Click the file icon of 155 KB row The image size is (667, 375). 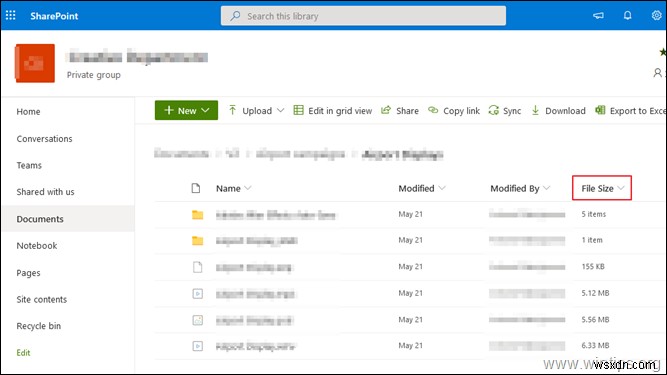tap(197, 267)
